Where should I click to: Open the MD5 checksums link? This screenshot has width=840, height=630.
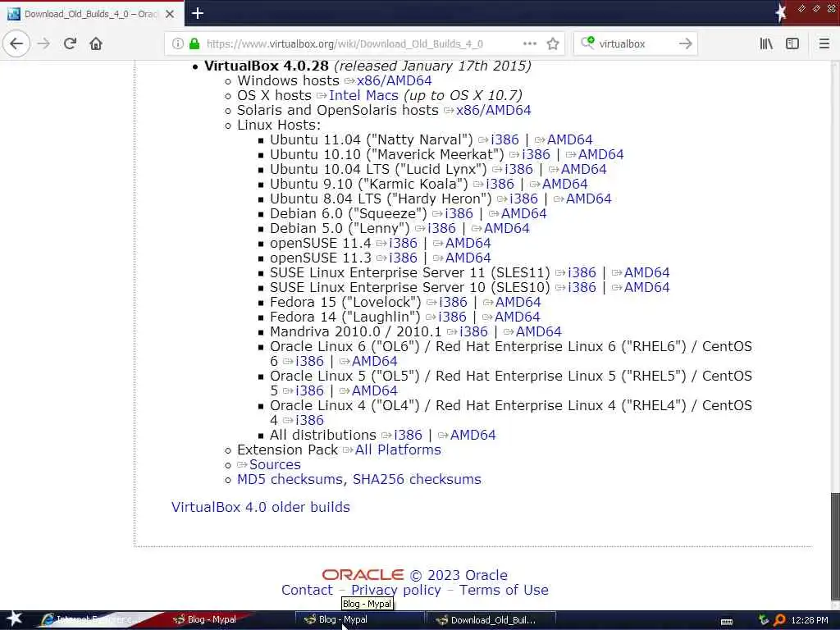pos(290,479)
